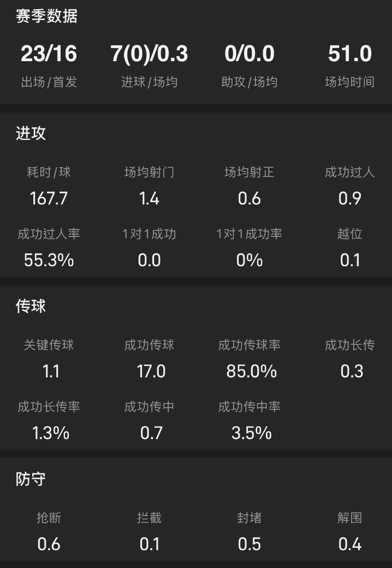Select the 成功过人率 stat 55.3%
Screen dimensions: 392x568
49,260
